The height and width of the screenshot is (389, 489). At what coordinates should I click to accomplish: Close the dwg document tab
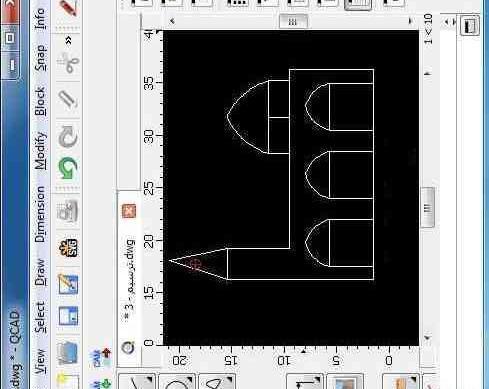point(129,211)
